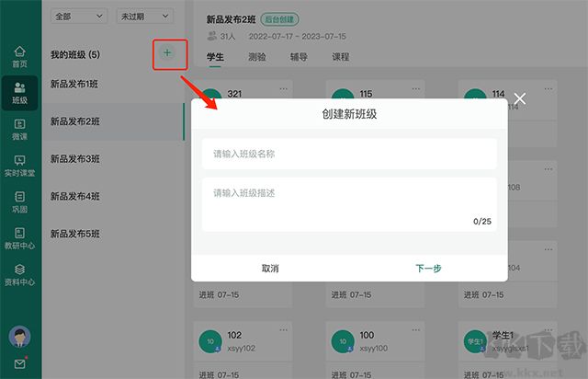This screenshot has width=588, height=379.
Task: Select class 新品发布1班
Action: click(112, 84)
